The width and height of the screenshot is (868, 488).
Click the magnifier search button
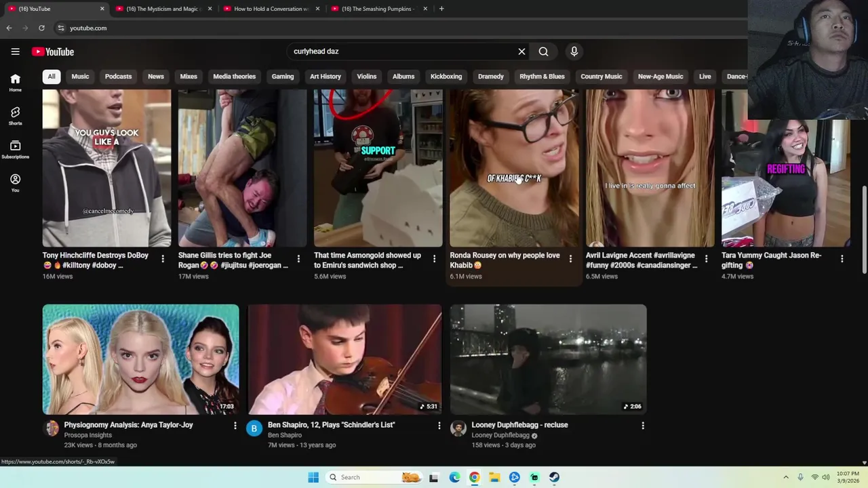pos(543,52)
